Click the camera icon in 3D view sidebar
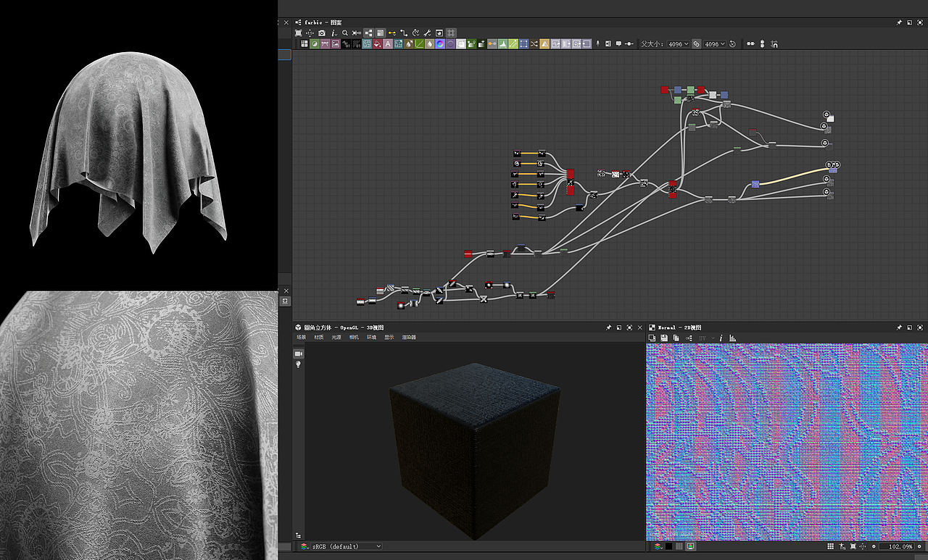This screenshot has height=560, width=928. tap(298, 354)
